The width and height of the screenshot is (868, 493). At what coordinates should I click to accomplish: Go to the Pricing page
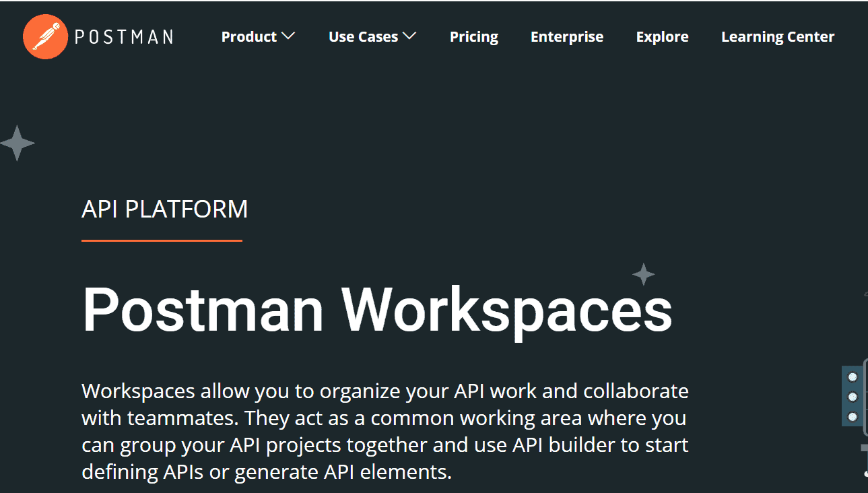pyautogui.click(x=474, y=37)
